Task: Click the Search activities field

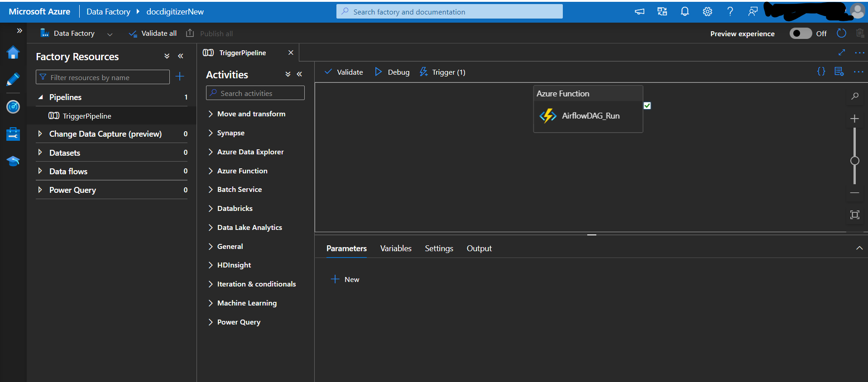Action: click(x=255, y=93)
